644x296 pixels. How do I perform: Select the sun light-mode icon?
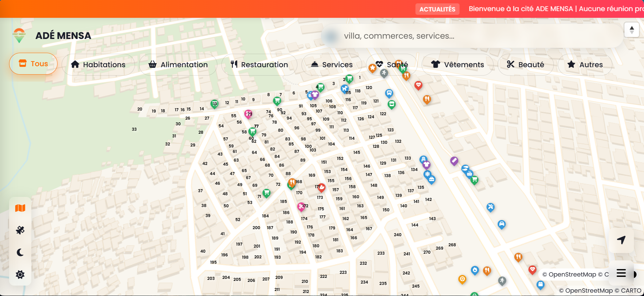tap(20, 274)
